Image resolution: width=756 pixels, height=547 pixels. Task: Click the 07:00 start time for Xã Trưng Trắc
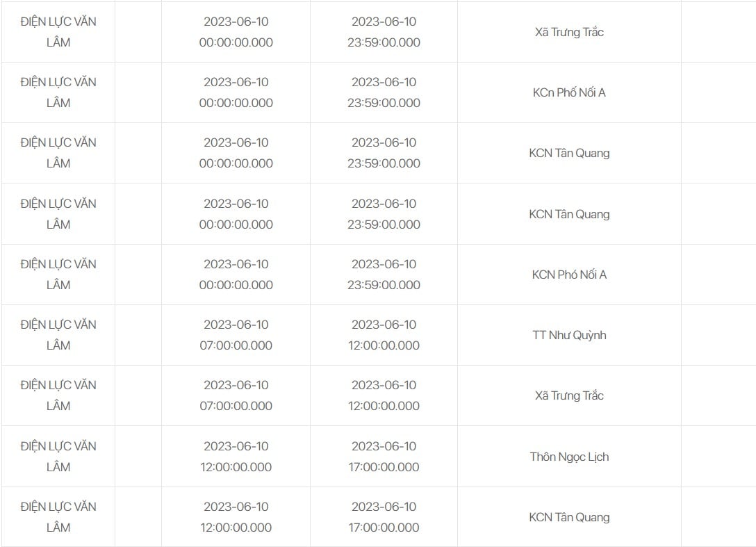[236, 395]
